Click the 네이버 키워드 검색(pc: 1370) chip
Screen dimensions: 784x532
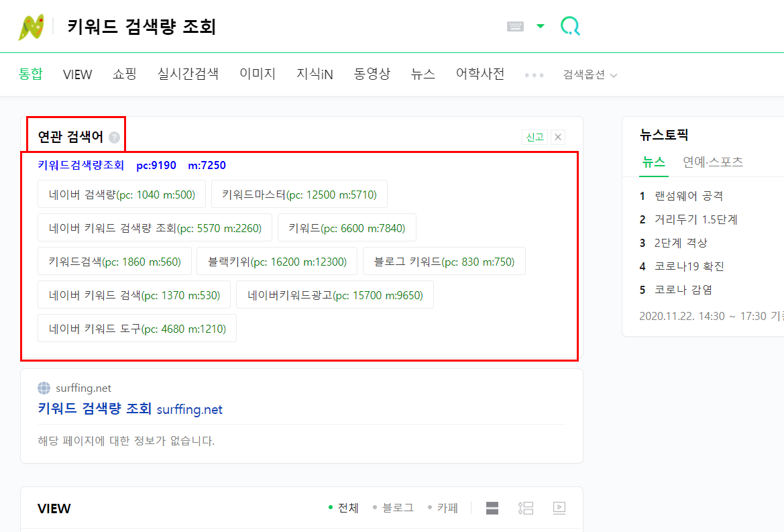[x=134, y=295]
